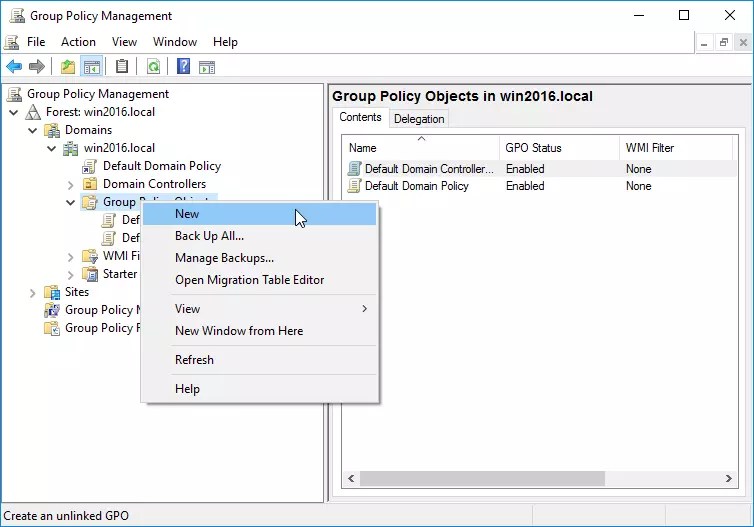This screenshot has width=754, height=527.
Task: Switch to the Delegation tab
Action: point(419,119)
